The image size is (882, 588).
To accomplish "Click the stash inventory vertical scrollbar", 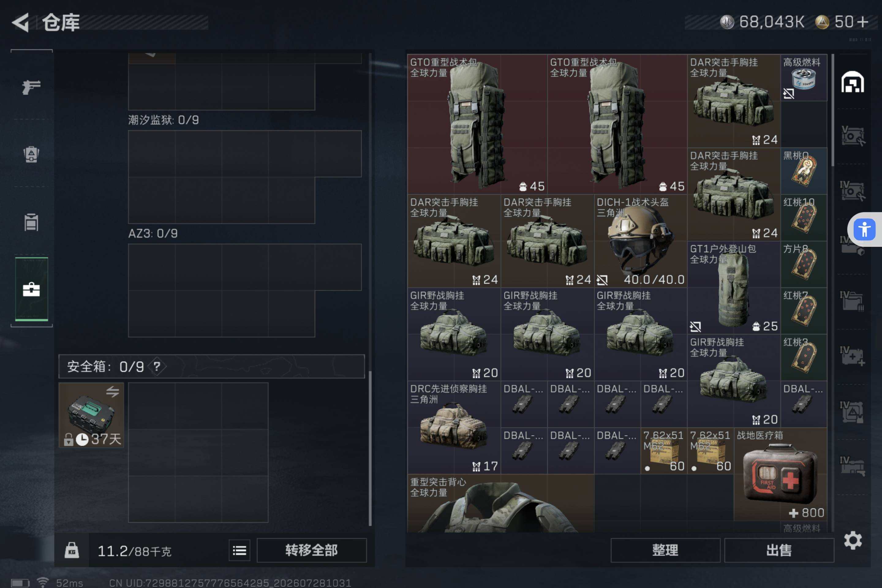I will 832,110.
